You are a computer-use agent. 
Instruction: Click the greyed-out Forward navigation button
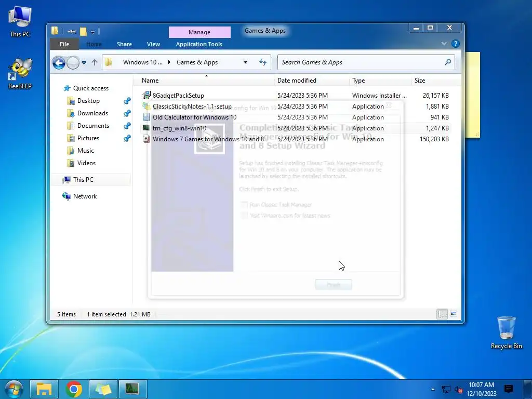click(73, 63)
